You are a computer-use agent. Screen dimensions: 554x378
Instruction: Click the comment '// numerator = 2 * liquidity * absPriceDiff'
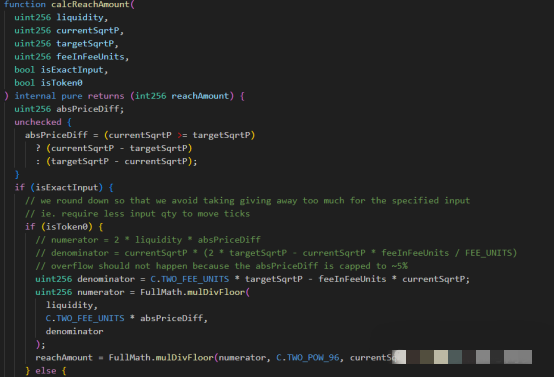point(148,240)
